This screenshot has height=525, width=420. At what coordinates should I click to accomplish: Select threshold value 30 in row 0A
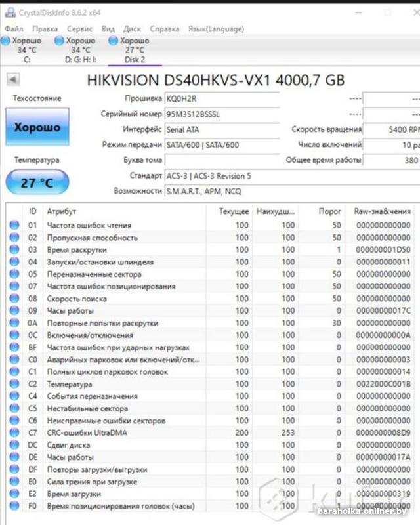(x=337, y=323)
